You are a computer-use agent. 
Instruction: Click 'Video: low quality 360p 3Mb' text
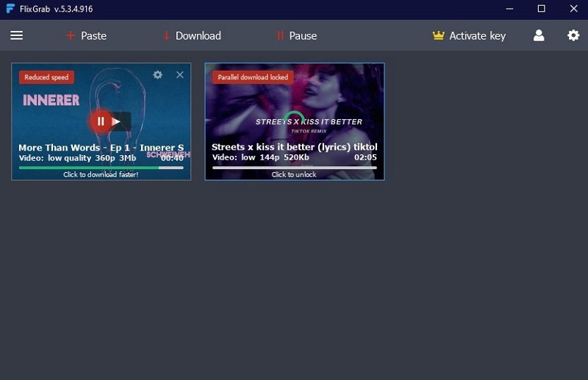click(x=77, y=158)
